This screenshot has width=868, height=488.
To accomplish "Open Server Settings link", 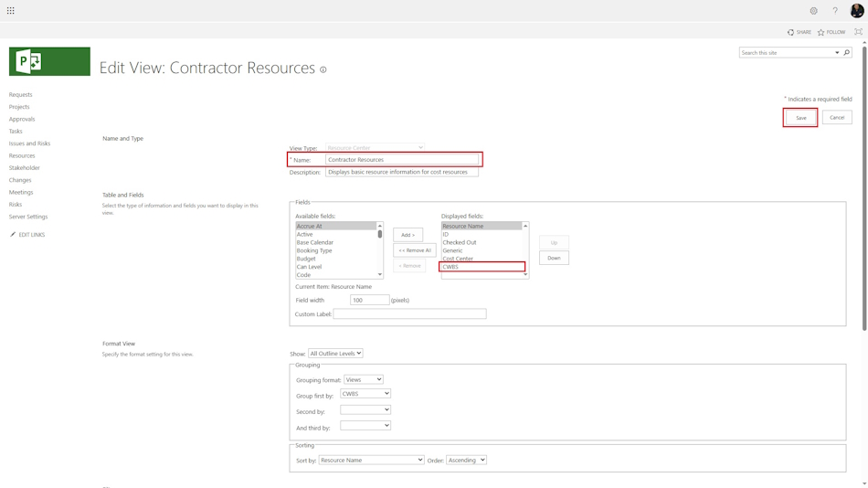I will click(28, 217).
